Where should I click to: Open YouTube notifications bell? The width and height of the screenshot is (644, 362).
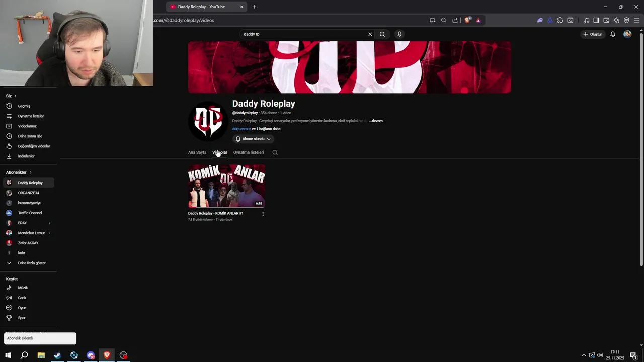613,34
